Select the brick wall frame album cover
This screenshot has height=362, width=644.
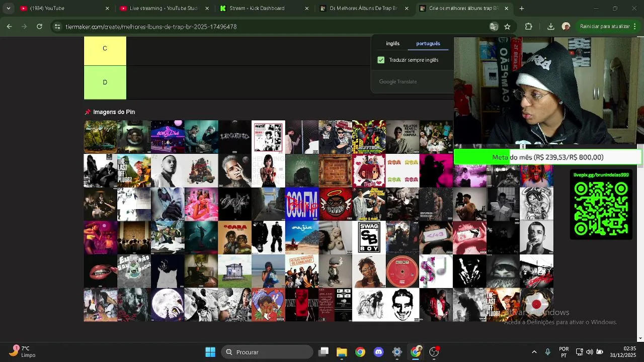335,170
